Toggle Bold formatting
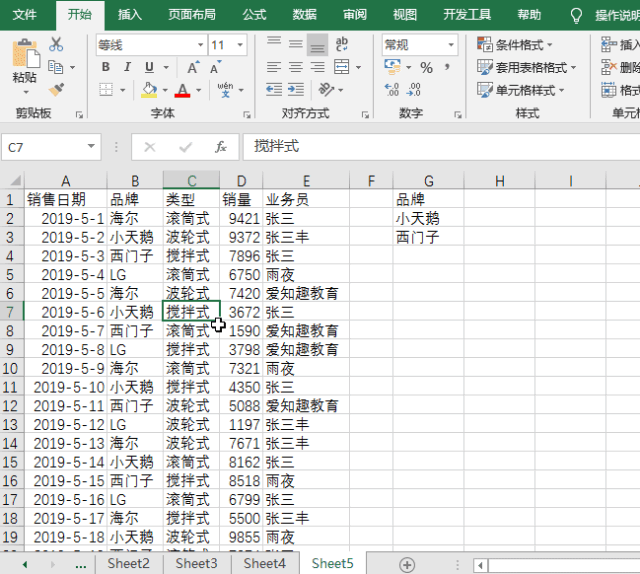Screen dimensions: 640x574 pyautogui.click(x=106, y=67)
